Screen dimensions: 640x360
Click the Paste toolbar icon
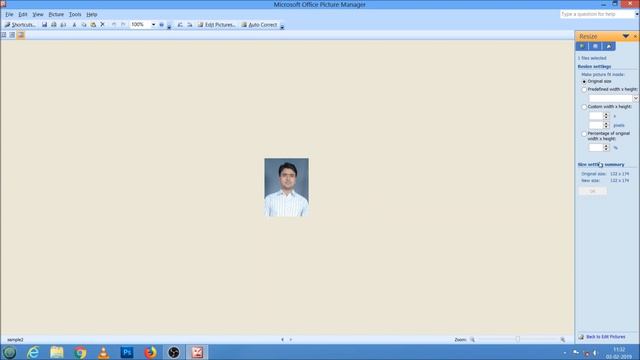pyautogui.click(x=93, y=25)
